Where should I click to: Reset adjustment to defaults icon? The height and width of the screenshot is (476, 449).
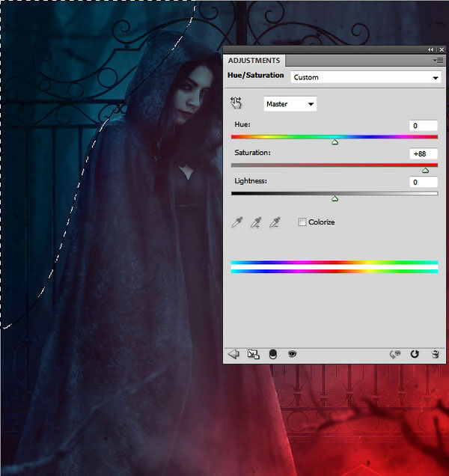pyautogui.click(x=415, y=354)
